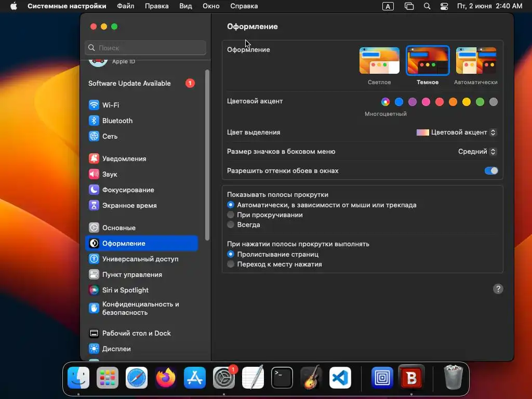Click the sidebar vertical scrollbar
Image resolution: width=532 pixels, height=399 pixels.
(207, 155)
